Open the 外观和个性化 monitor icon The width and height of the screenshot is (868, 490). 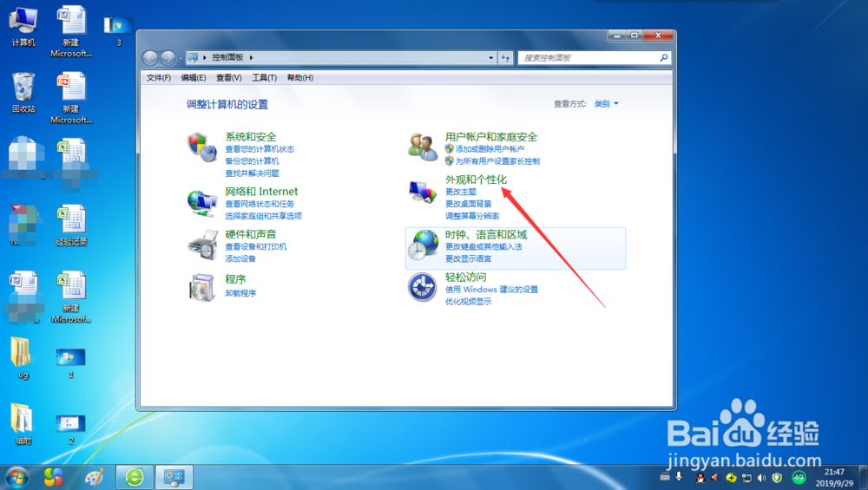point(423,192)
